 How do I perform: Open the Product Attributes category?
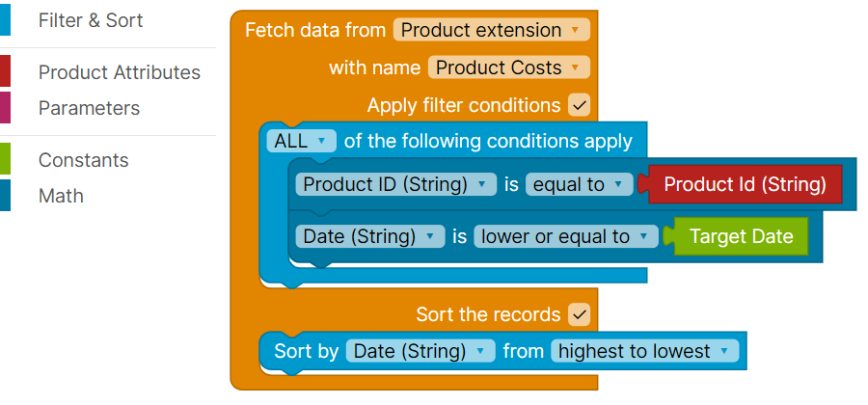[119, 72]
